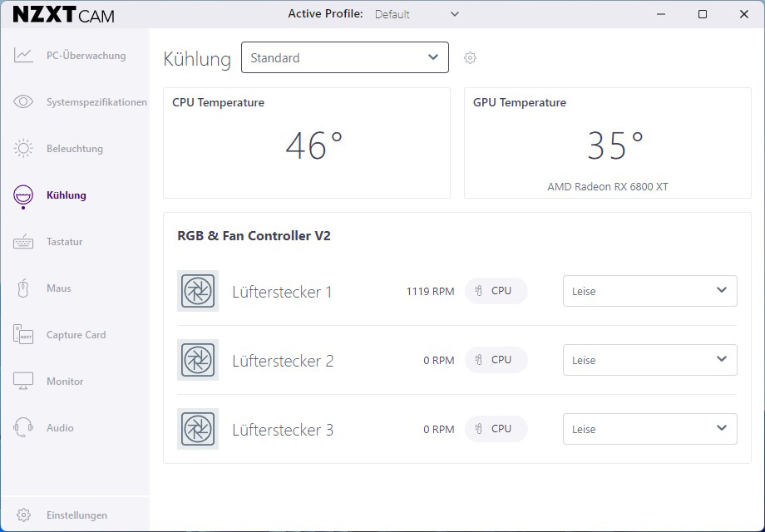
Task: Open Lüfterstecker 2 Leise mode dropdown
Action: (x=650, y=360)
